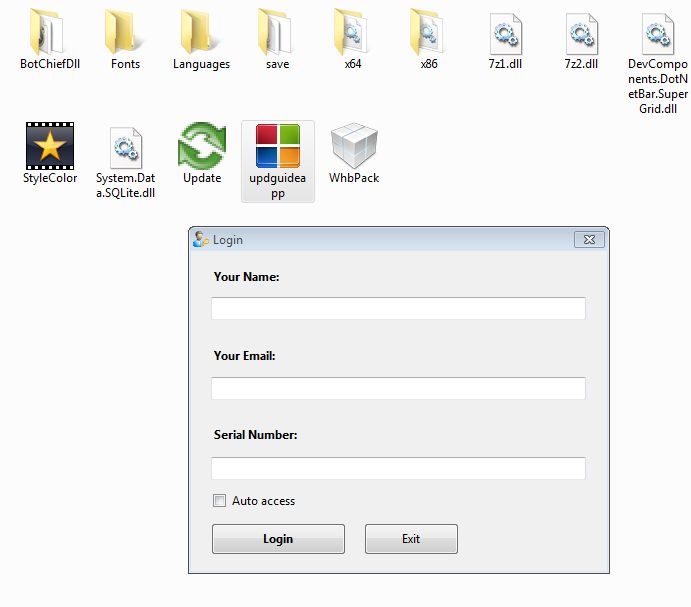Screen dimensions: 691x607
Task: Select the System.Data.SQLite.dll file
Action: (125, 146)
